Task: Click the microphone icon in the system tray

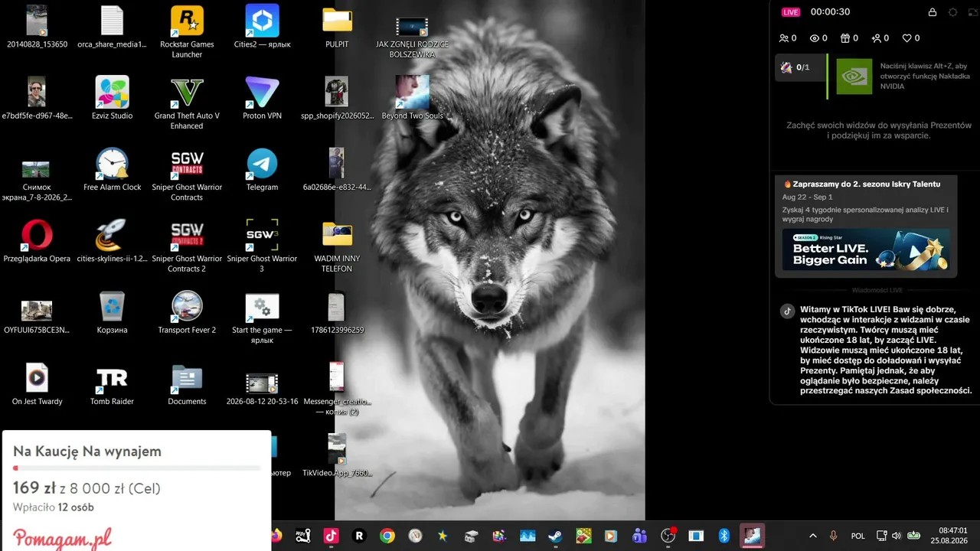Action: [x=833, y=536]
